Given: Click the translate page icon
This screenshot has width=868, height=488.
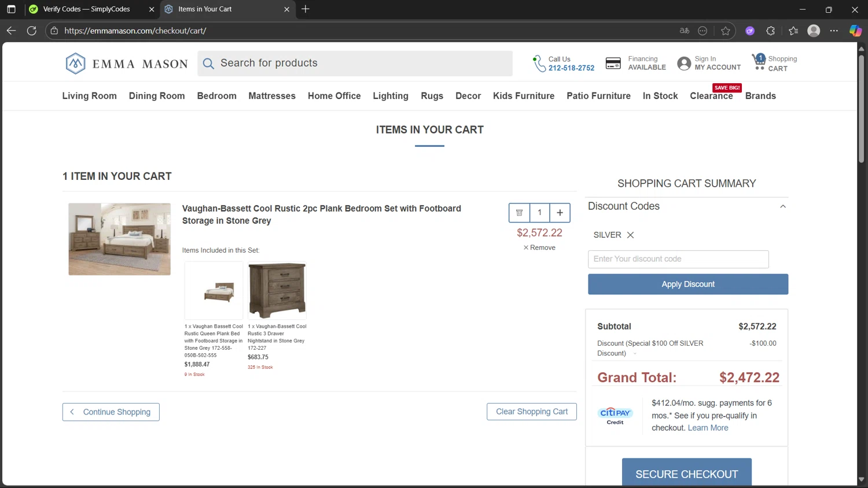Looking at the screenshot, I should (685, 31).
